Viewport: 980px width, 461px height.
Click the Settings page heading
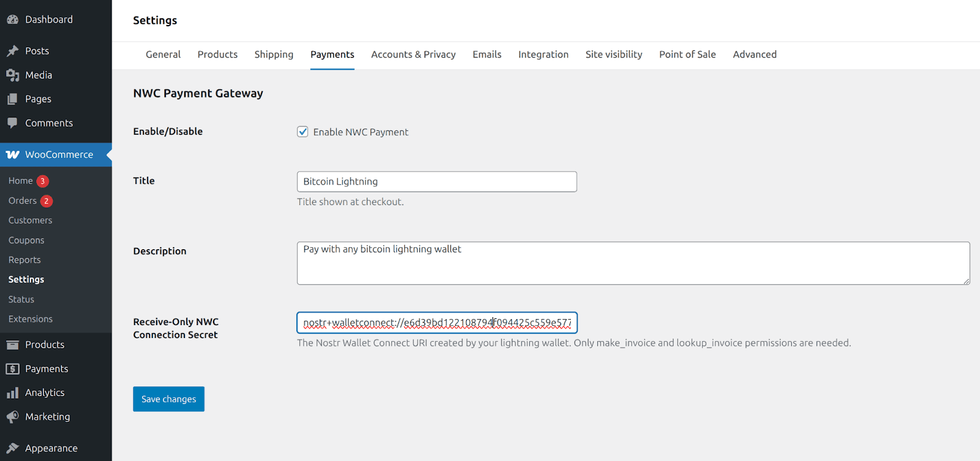point(155,20)
